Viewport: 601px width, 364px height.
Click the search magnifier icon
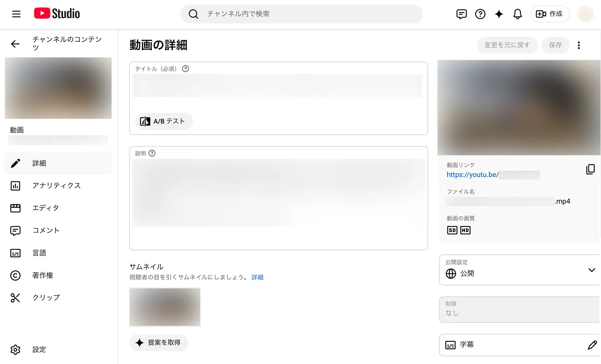tap(193, 14)
